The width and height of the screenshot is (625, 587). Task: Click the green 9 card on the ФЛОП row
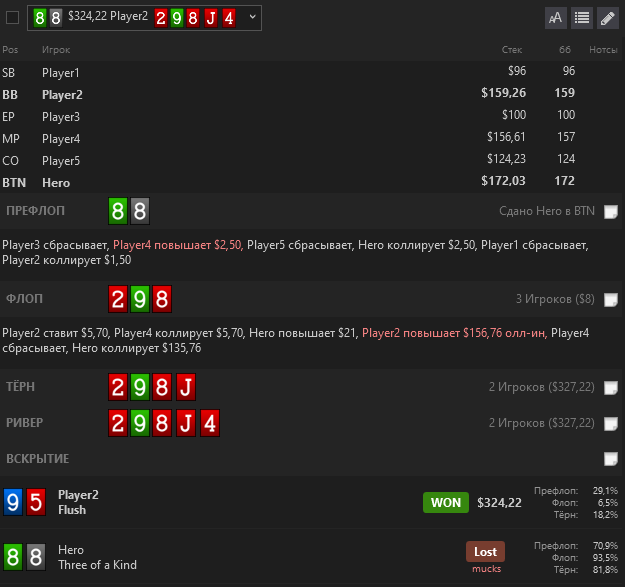pyautogui.click(x=140, y=299)
